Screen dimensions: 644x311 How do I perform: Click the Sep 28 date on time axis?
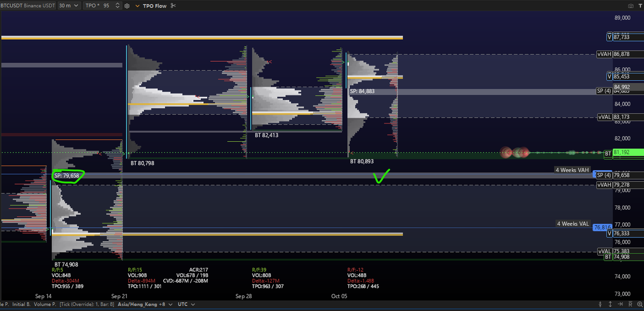[244, 296]
